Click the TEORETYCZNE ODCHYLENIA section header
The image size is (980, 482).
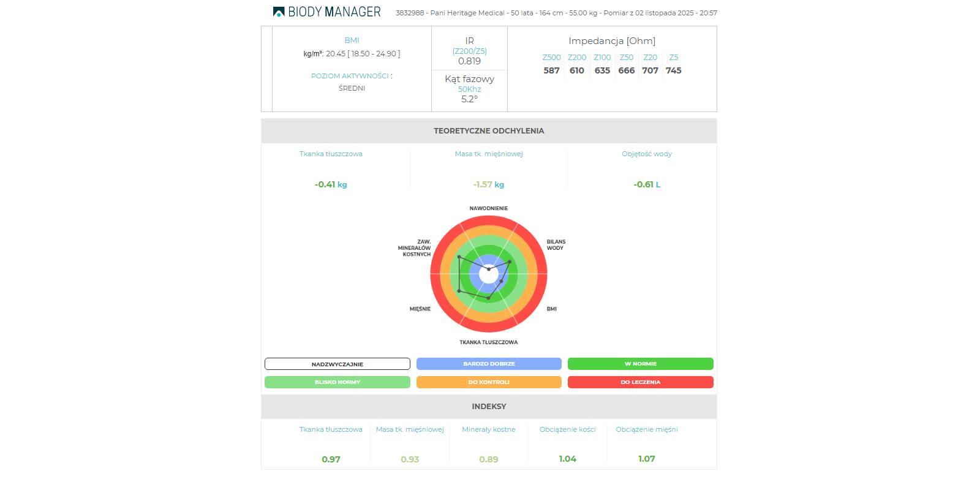pos(489,131)
